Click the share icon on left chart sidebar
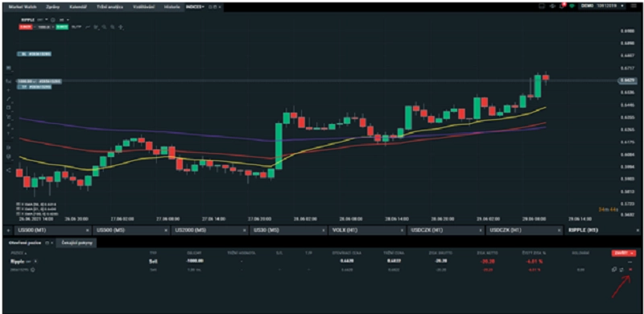Image resolution: width=644 pixels, height=314 pixels. [x=9, y=170]
